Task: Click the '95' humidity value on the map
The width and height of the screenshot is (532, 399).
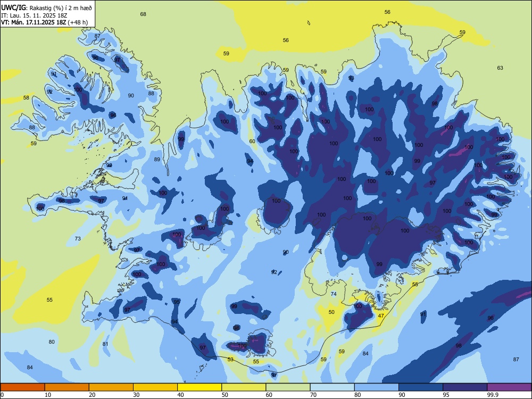Action: click(x=177, y=302)
